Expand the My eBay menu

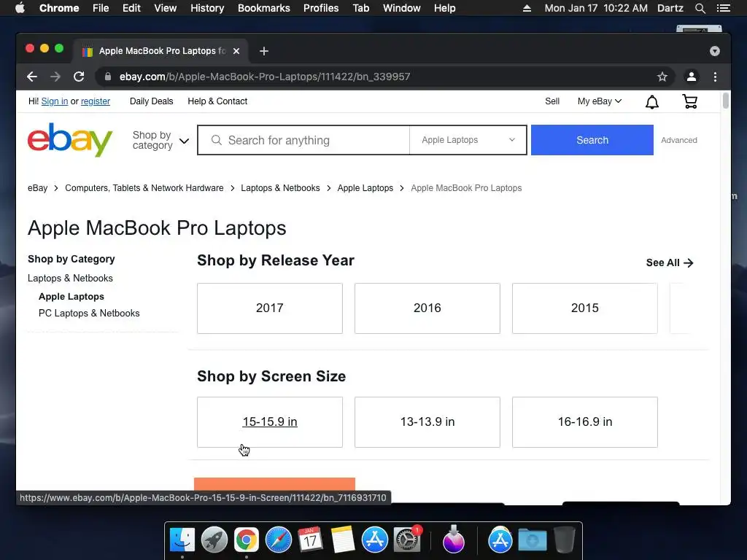tap(600, 101)
